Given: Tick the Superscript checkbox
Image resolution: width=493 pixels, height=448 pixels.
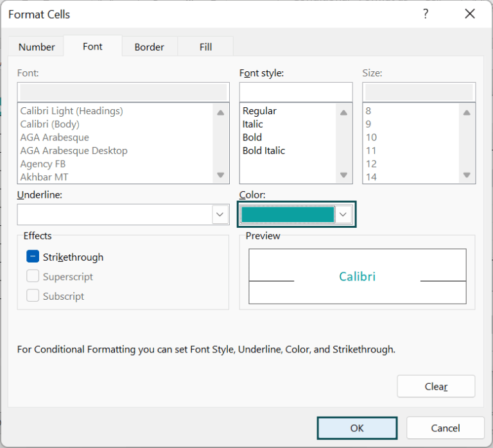Looking at the screenshot, I should coord(33,277).
